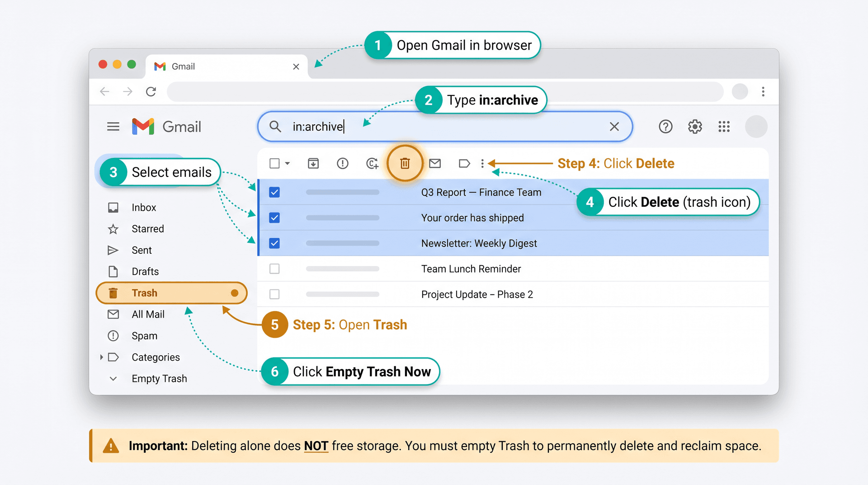The width and height of the screenshot is (868, 485).
Task: Click the Add to Tasks icon
Action: click(372, 163)
